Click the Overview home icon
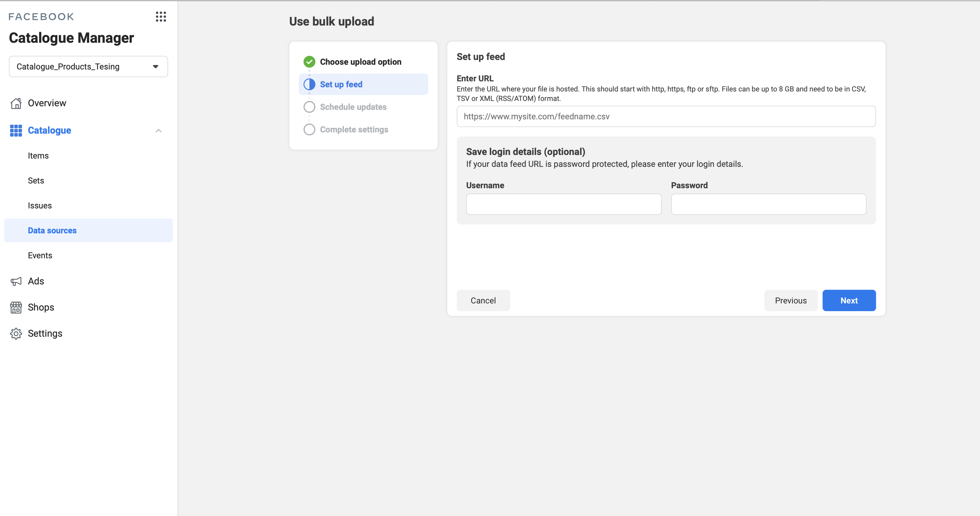Viewport: 980px width, 516px height. [x=16, y=103]
